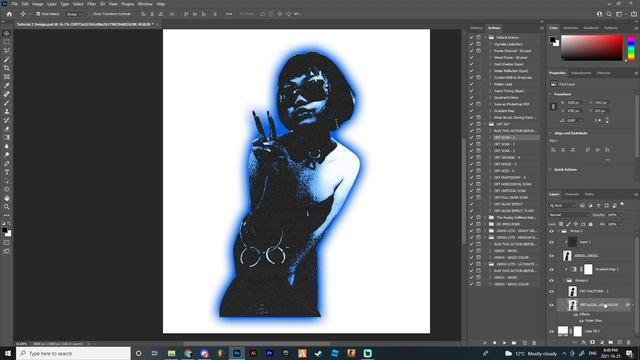Add a layer style with fx icon
The image size is (640, 360).
pyautogui.click(x=584, y=342)
